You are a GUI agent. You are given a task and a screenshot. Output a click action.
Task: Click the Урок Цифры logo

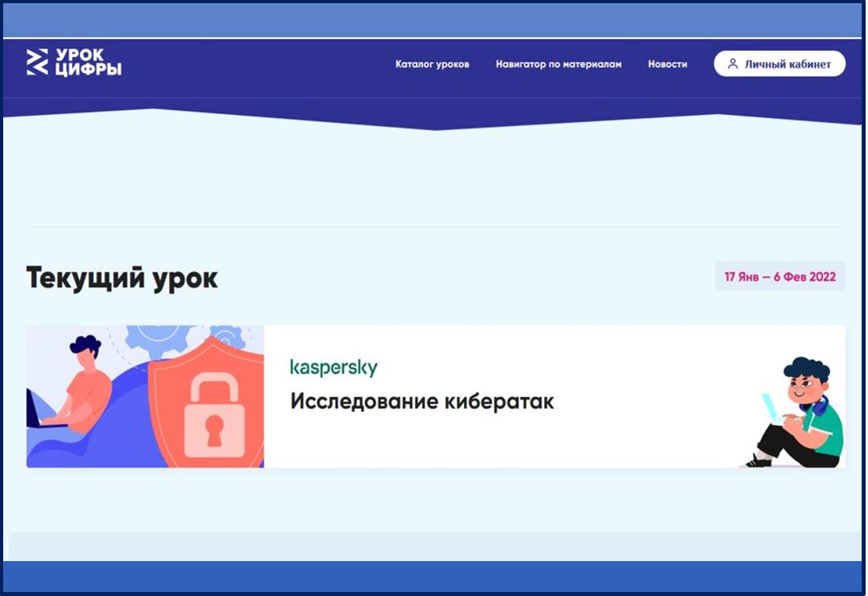coord(74,62)
